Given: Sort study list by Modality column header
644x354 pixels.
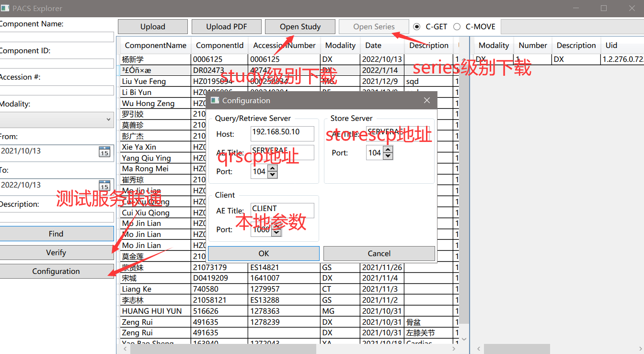Looking at the screenshot, I should [x=340, y=46].
